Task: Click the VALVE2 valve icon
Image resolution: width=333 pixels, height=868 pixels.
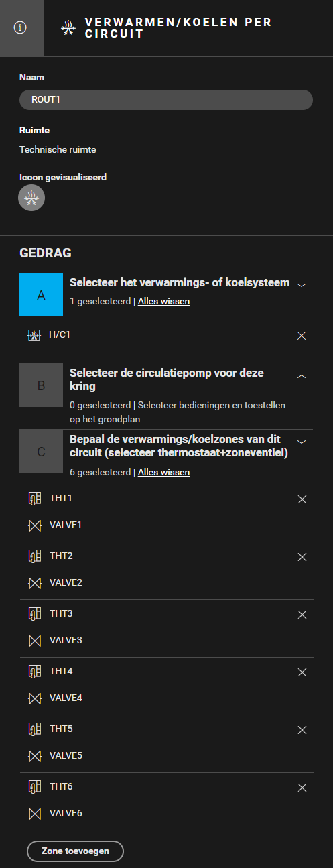Action: pyautogui.click(x=34, y=583)
